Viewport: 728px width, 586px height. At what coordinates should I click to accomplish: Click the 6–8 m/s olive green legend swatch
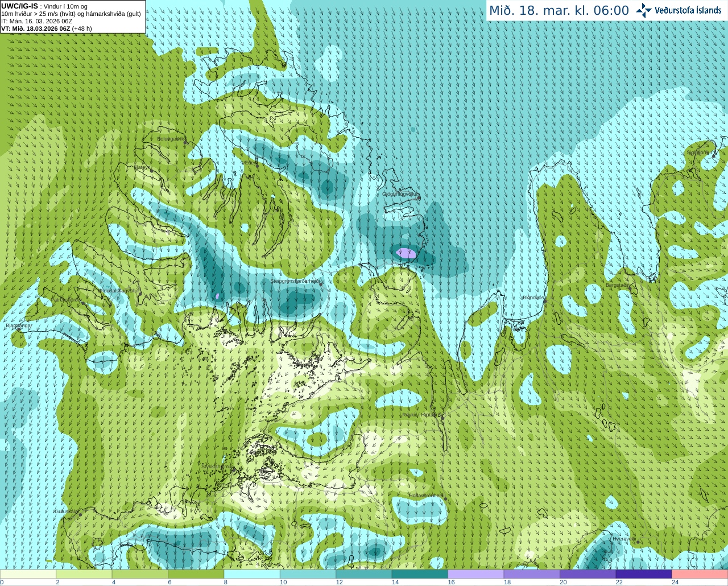(x=196, y=574)
